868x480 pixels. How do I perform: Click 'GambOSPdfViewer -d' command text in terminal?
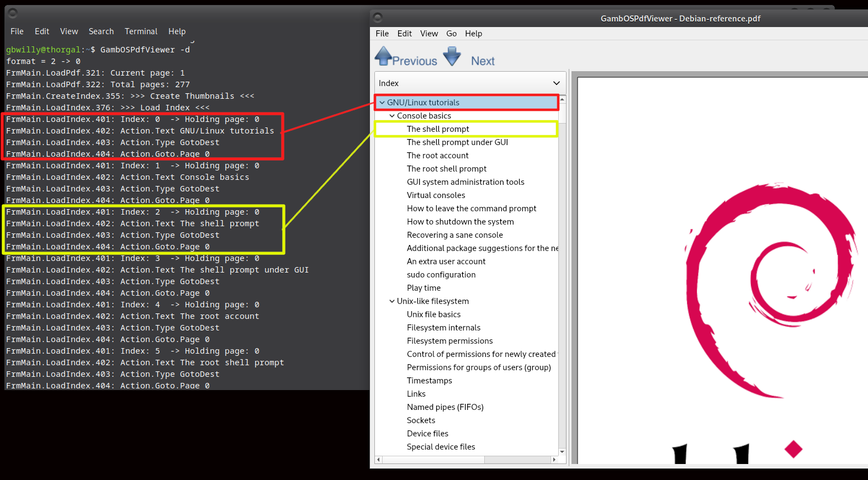145,50
